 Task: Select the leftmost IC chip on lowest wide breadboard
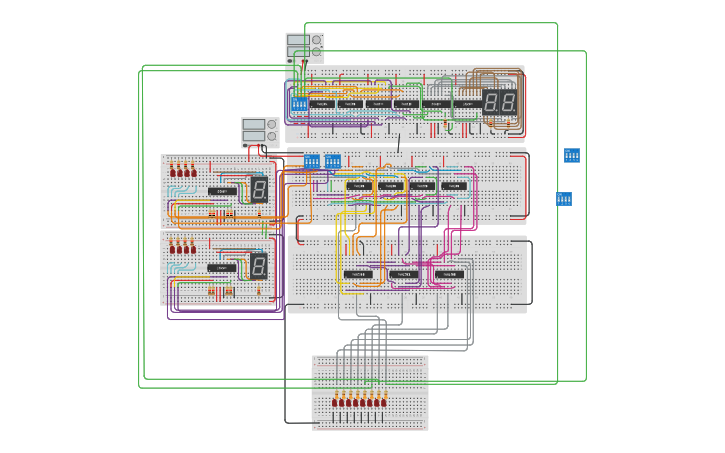click(x=357, y=274)
